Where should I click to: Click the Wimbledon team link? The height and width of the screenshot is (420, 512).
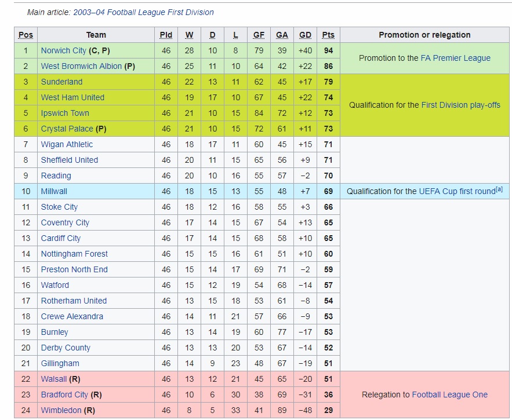[x=61, y=410]
